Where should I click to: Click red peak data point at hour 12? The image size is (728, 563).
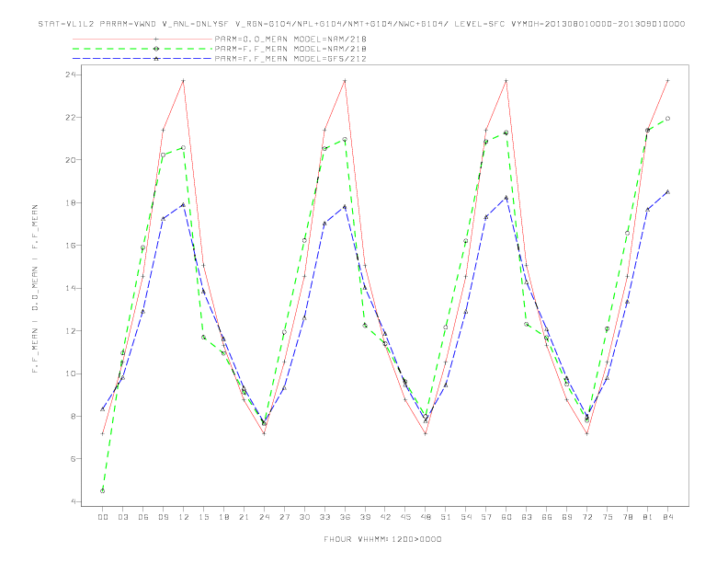tap(184, 81)
